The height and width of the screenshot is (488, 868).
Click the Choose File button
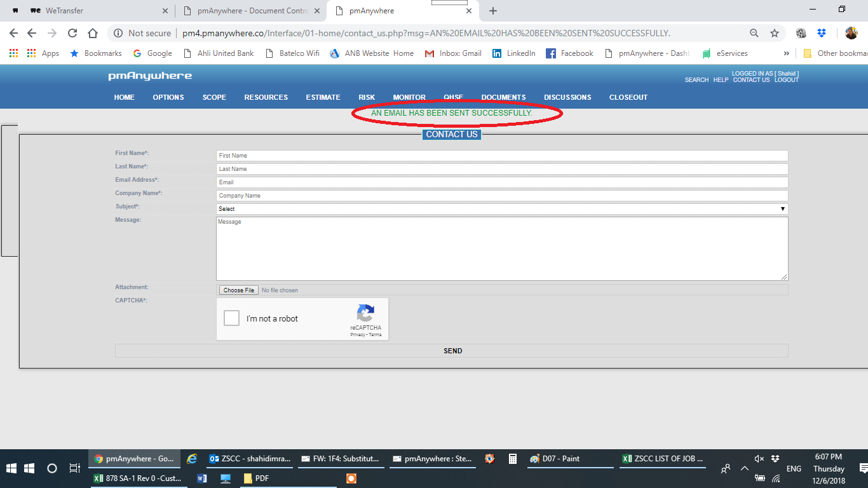pos(238,290)
